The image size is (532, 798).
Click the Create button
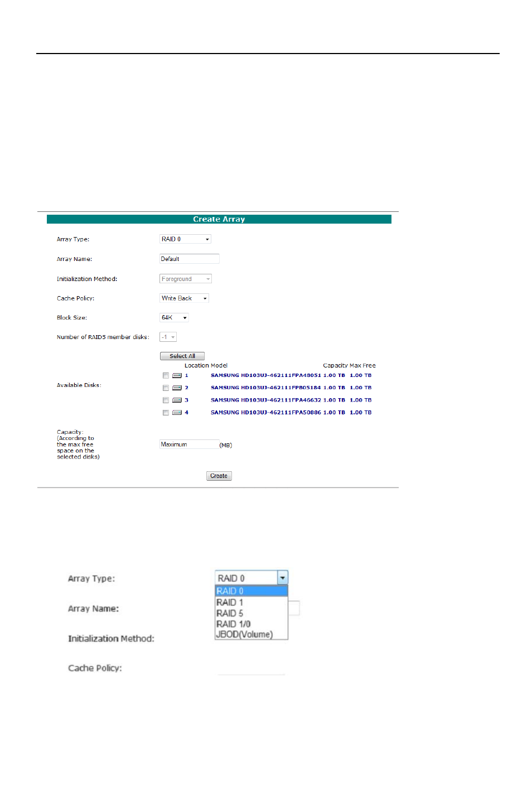click(219, 476)
